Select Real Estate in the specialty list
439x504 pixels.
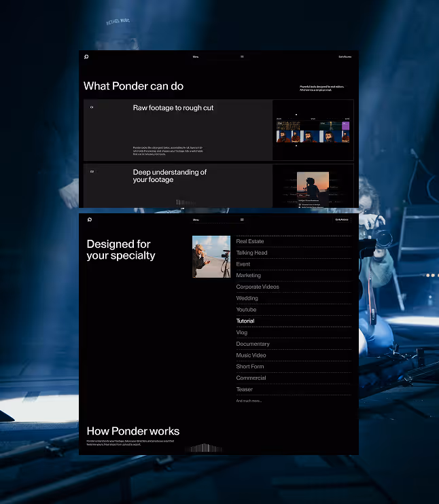(250, 241)
